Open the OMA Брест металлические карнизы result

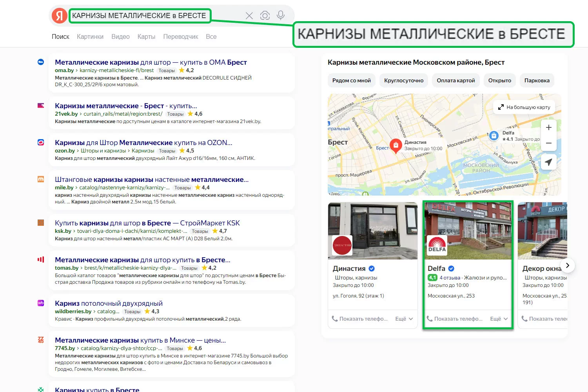tap(151, 62)
